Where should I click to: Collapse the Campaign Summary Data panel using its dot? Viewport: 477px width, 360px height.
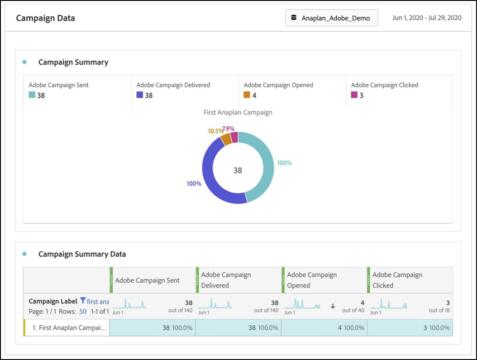point(24,254)
